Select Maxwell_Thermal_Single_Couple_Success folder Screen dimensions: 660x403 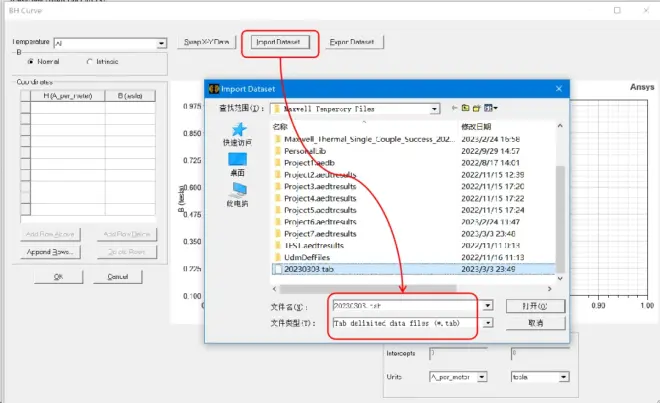[x=364, y=139]
